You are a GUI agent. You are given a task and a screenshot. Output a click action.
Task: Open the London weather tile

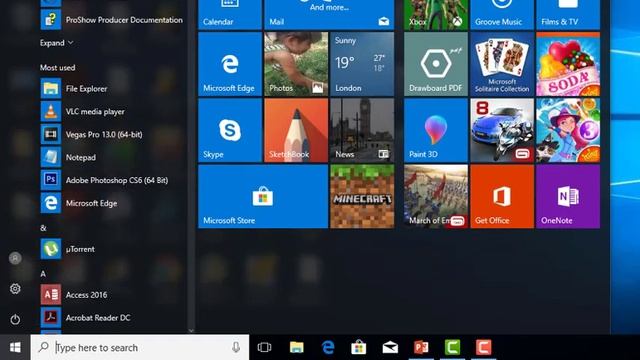(362, 64)
